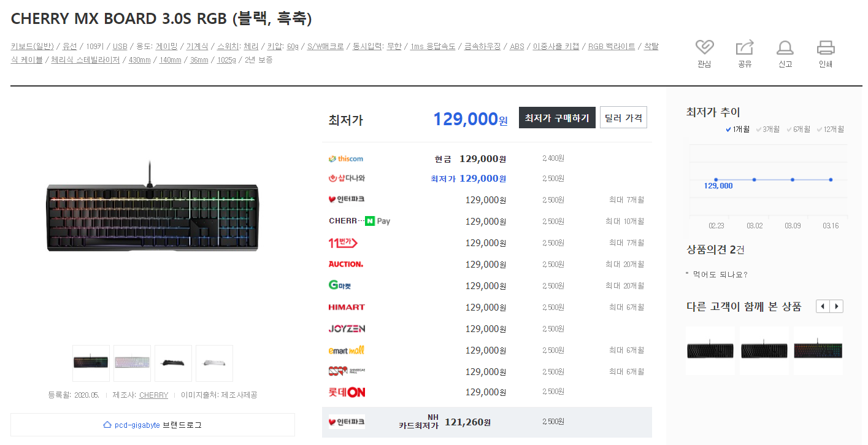Select the 3개월 price trend period

[768, 130]
